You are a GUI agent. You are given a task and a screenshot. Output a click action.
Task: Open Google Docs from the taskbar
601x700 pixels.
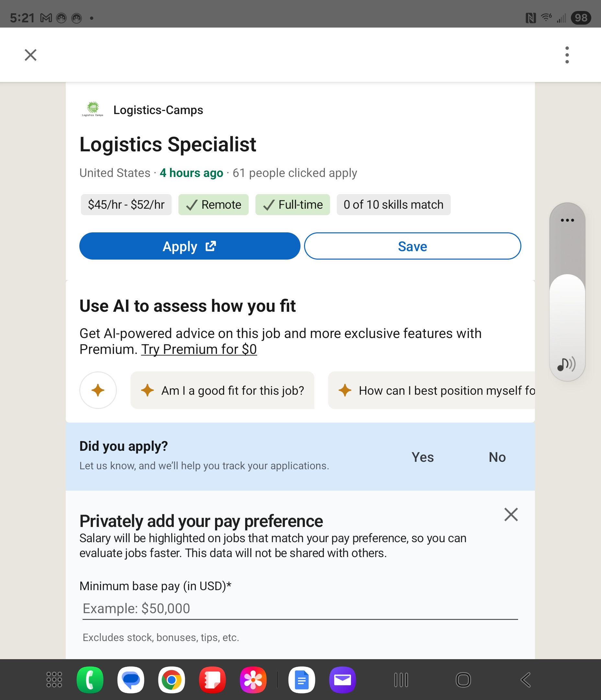[301, 680]
